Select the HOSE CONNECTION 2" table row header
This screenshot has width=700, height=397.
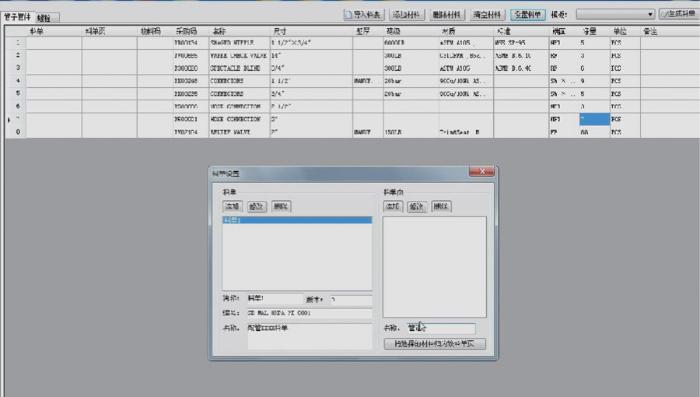[x=16, y=119]
